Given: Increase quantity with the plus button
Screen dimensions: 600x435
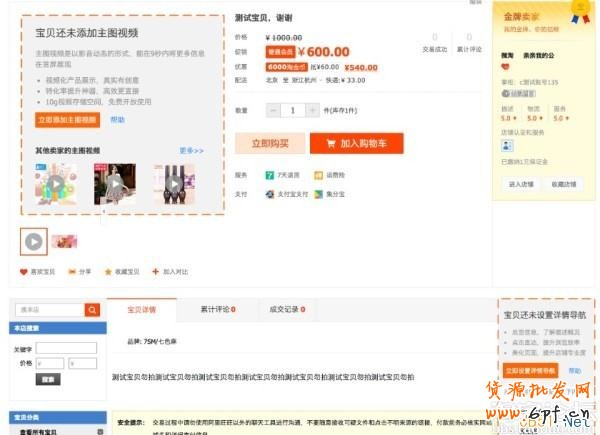Looking at the screenshot, I should click(x=313, y=111).
